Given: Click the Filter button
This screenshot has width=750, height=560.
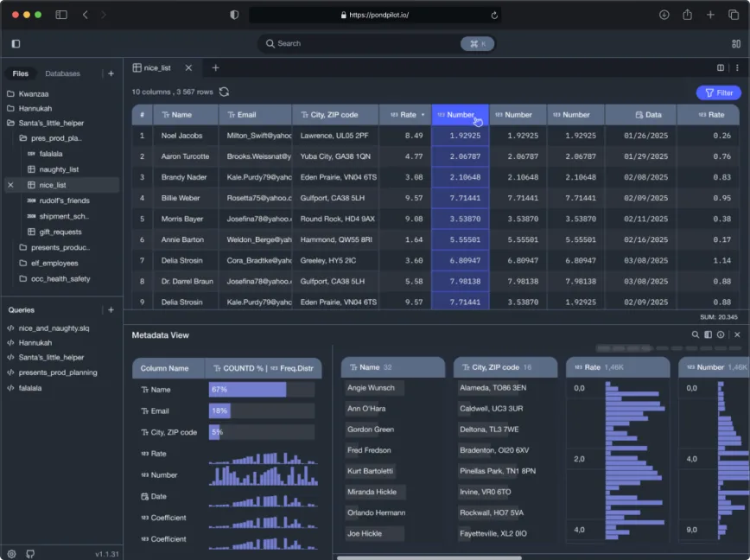Looking at the screenshot, I should [718, 92].
